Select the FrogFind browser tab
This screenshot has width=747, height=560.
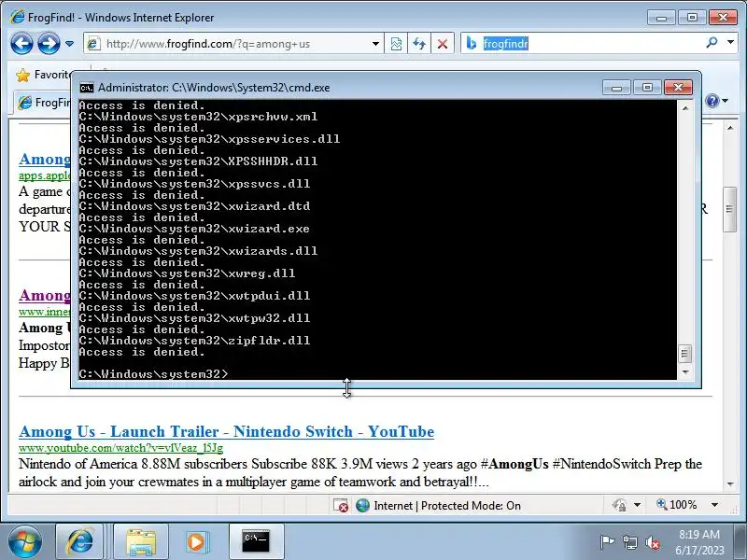(44, 103)
